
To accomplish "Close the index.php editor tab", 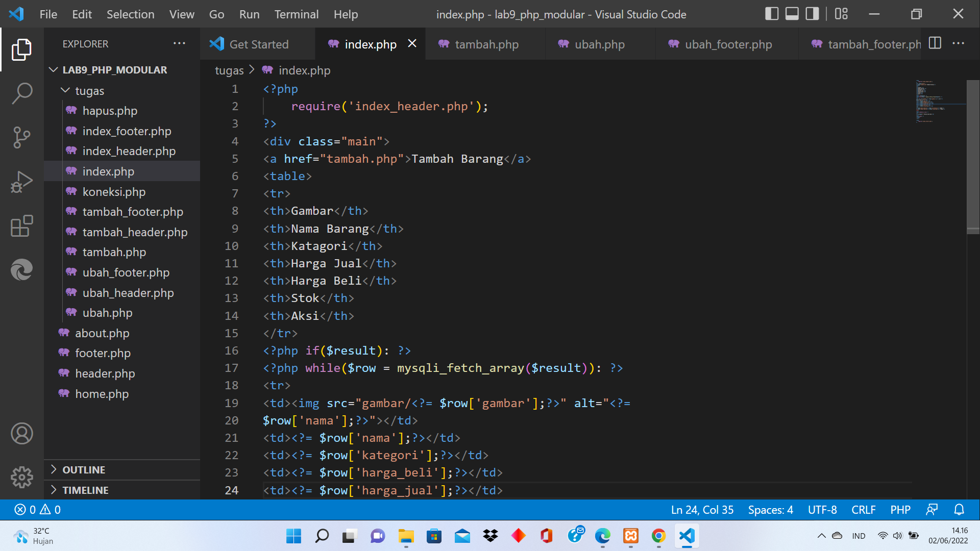I will [x=412, y=44].
